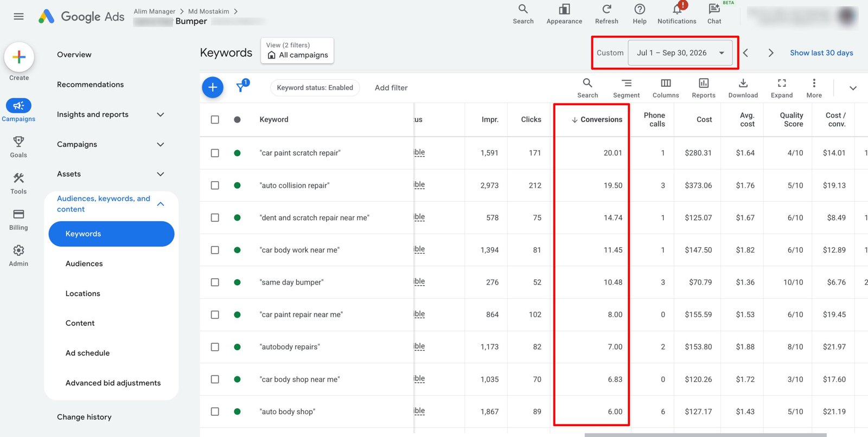Open the All campaigns view selector
Screen dimensions: 868x437
tap(297, 50)
